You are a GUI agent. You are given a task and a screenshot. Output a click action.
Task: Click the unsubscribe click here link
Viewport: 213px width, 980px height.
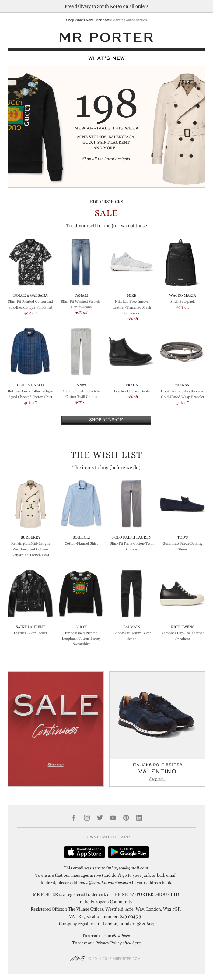121,935
